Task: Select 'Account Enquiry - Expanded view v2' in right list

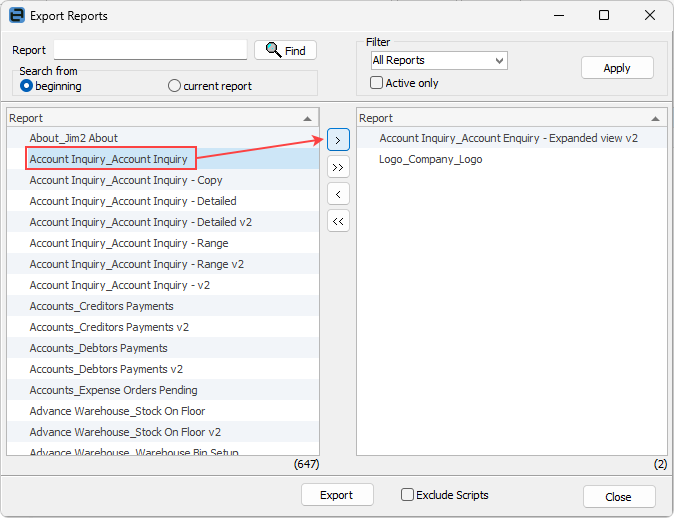Action: (x=512, y=138)
